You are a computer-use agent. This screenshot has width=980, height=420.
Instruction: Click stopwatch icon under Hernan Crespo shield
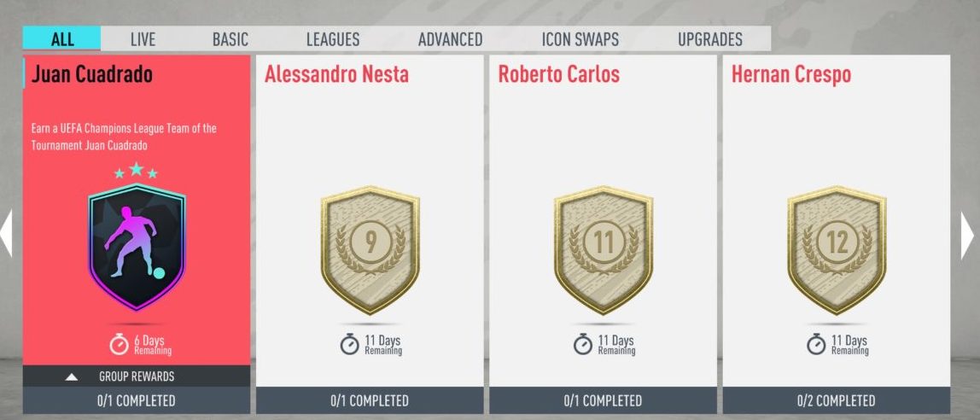(x=815, y=344)
